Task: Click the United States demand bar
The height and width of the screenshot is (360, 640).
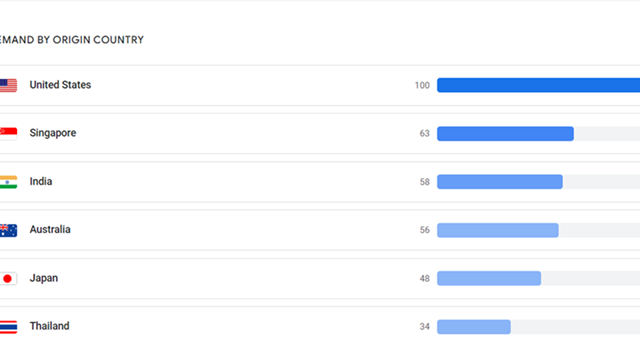Action: 538,85
